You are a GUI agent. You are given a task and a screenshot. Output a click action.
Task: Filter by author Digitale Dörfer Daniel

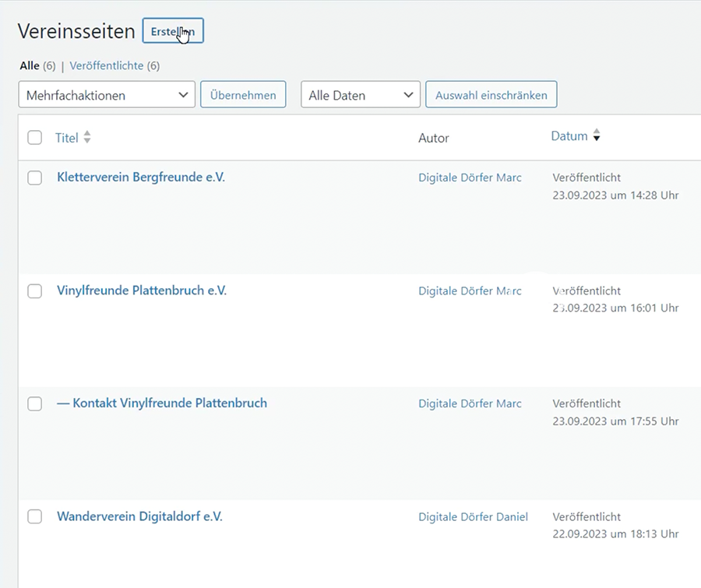tap(473, 517)
